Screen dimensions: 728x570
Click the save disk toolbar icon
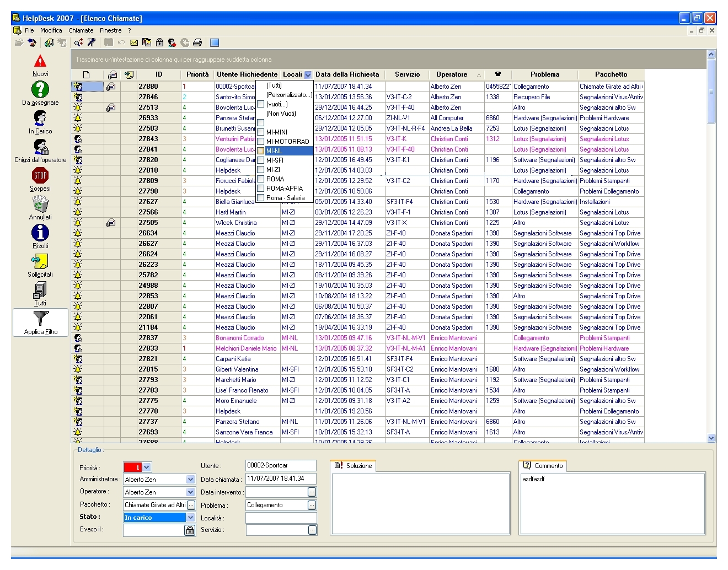pos(109,42)
